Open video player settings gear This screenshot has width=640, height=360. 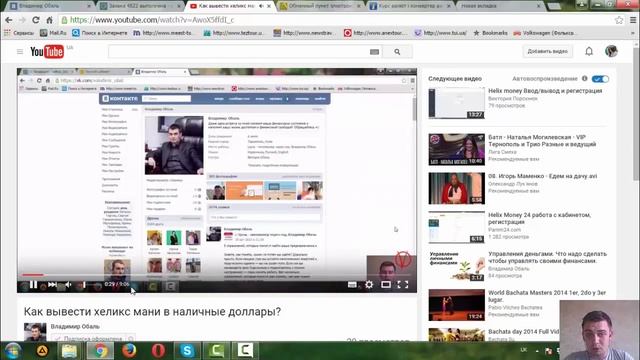click(x=369, y=284)
